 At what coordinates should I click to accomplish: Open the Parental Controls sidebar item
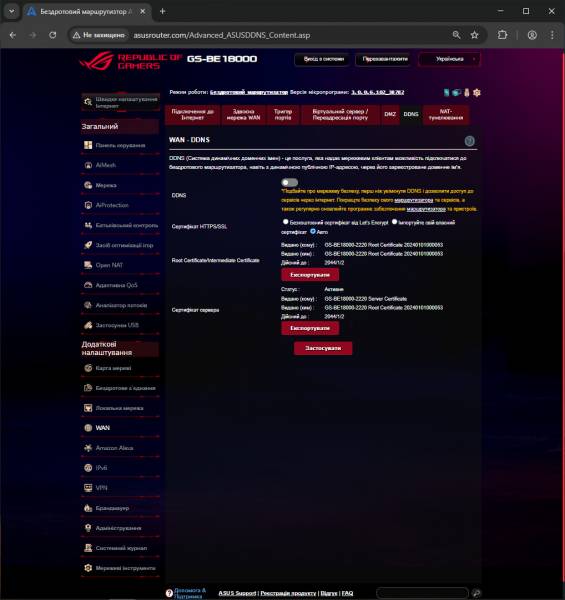coord(120,225)
